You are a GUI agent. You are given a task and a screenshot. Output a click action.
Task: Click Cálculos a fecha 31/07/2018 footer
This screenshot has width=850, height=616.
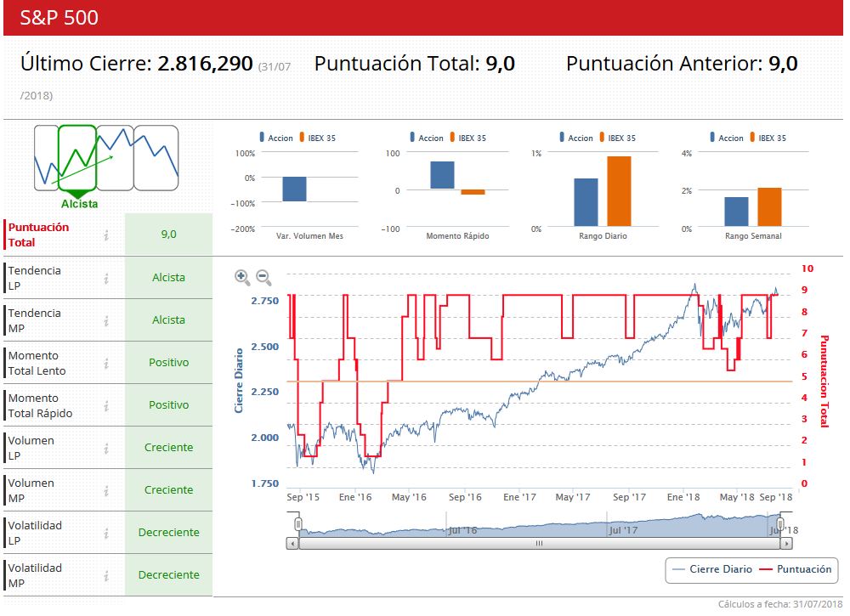coord(780,604)
